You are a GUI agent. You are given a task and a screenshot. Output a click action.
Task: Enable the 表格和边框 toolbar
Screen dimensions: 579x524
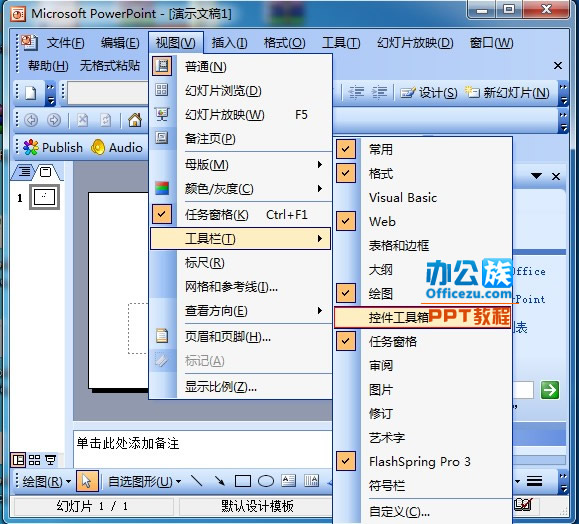pyautogui.click(x=423, y=246)
